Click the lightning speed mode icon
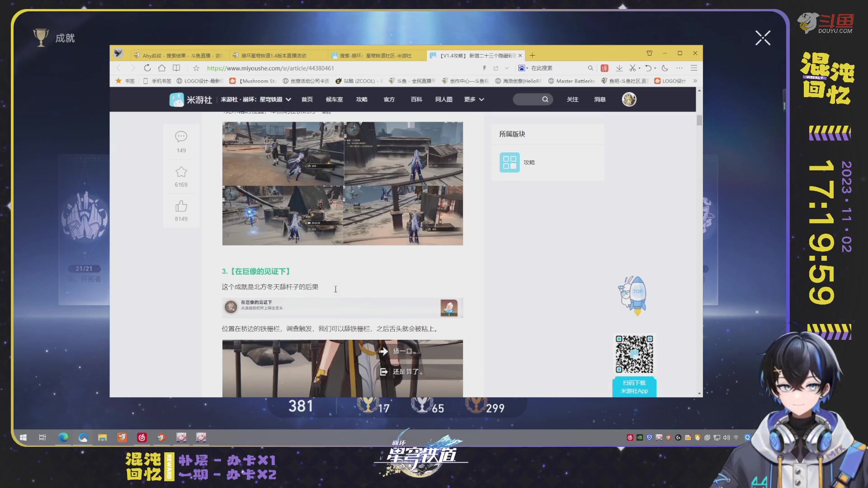The image size is (868, 488). [x=484, y=68]
